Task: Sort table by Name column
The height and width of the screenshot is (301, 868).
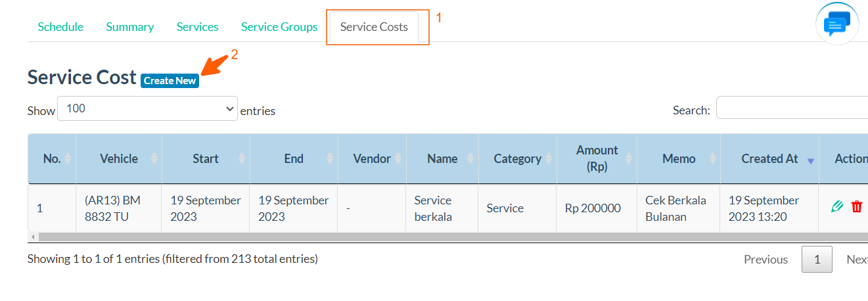Action: click(x=442, y=158)
